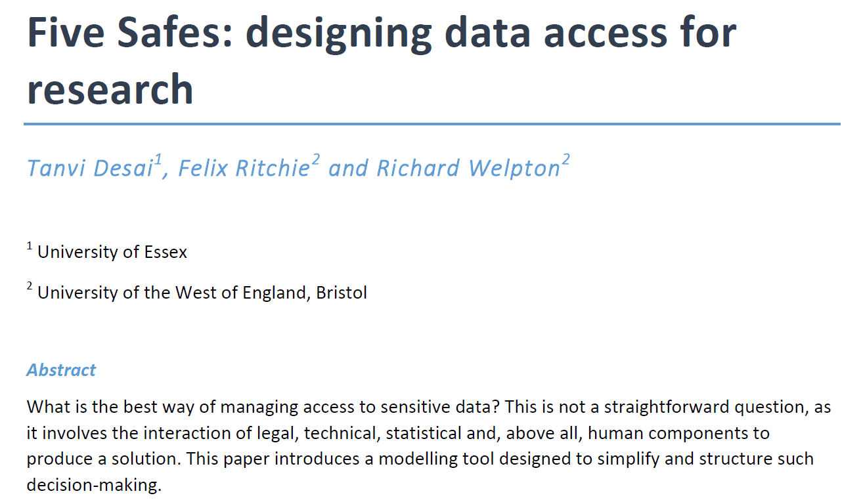Click the superscript 2 after Felix Ritchie
863x504 pixels.
click(315, 159)
